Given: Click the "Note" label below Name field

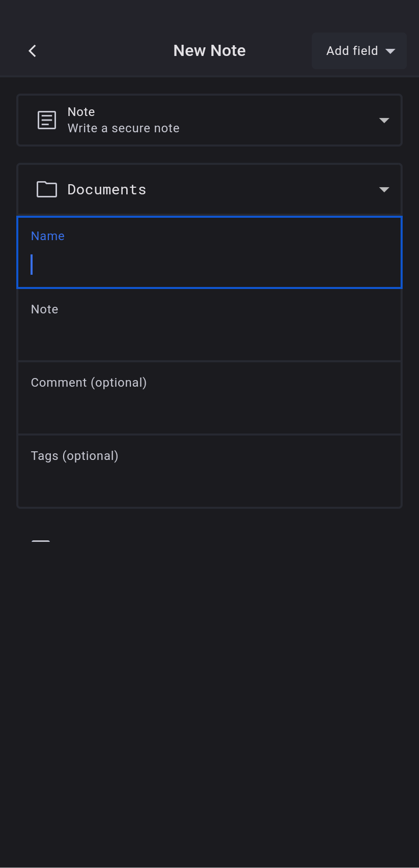Looking at the screenshot, I should point(45,309).
